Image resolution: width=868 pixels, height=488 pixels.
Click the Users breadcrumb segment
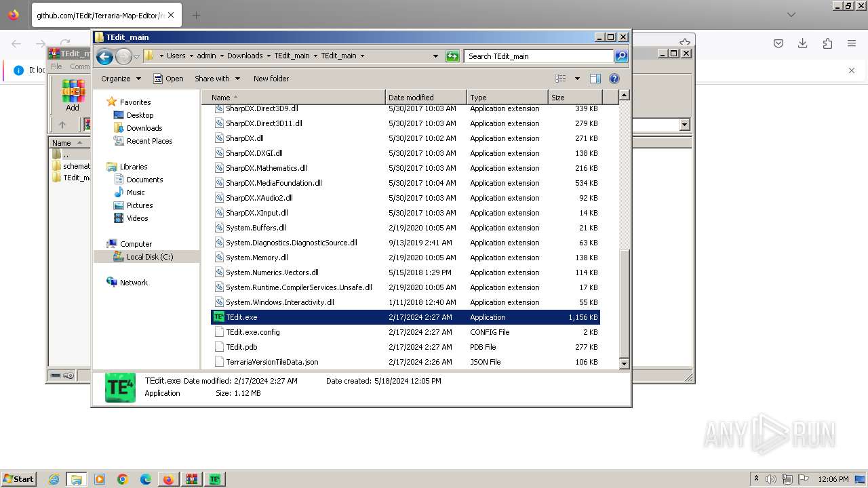click(176, 56)
